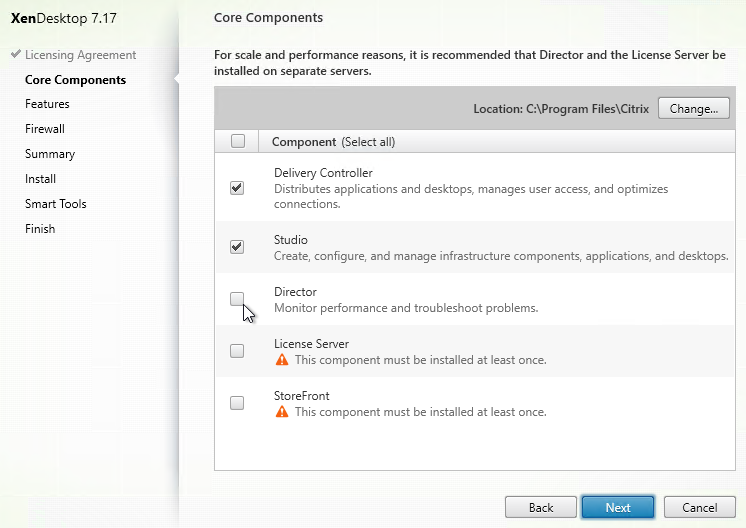Uncheck the Studio component checkbox
Image resolution: width=746 pixels, height=528 pixels.
[x=237, y=247]
